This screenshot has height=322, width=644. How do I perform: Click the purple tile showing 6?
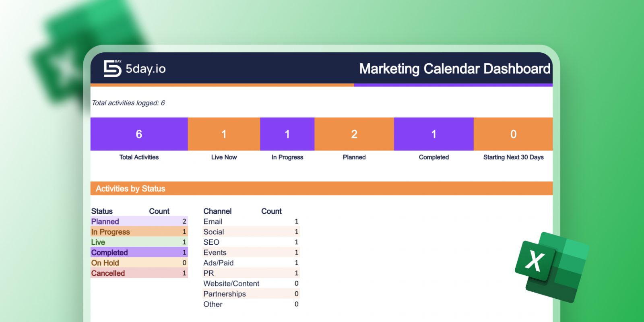click(x=139, y=134)
